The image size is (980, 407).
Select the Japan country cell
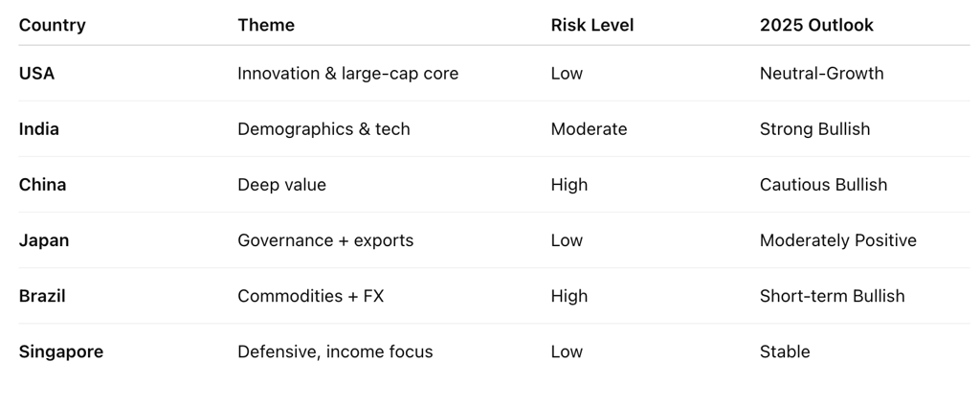pos(44,240)
